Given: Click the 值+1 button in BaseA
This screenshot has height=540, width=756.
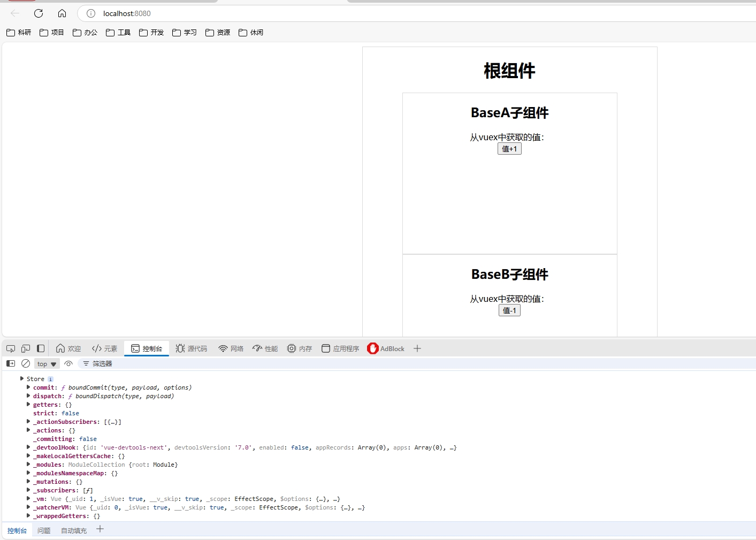Looking at the screenshot, I should (509, 149).
